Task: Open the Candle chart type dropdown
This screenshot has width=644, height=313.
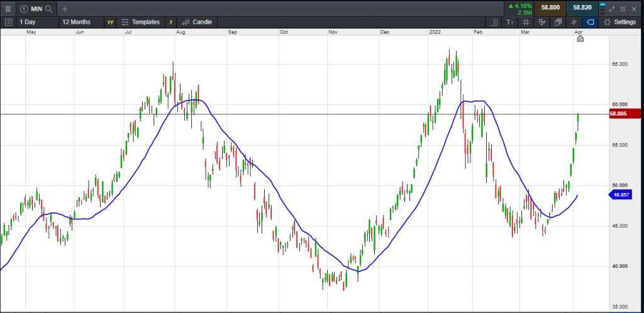Action: click(197, 22)
